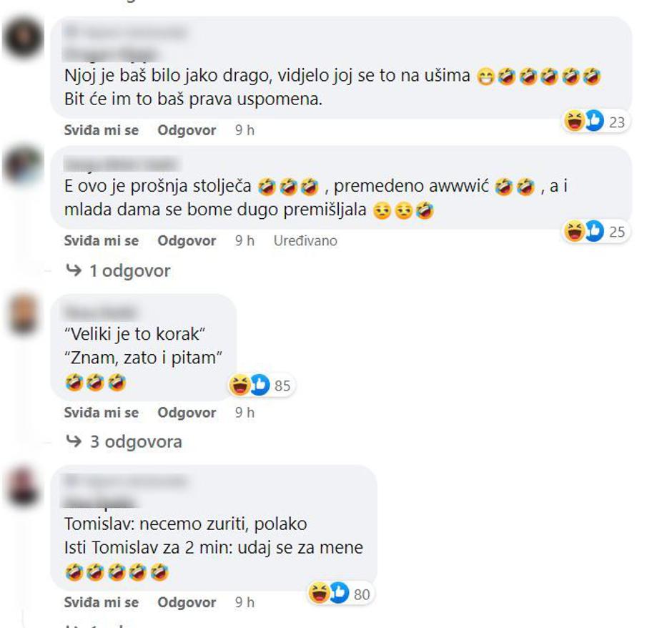View edit history via 'Uređivano'
Screen dimensions: 672x628
[x=305, y=240]
